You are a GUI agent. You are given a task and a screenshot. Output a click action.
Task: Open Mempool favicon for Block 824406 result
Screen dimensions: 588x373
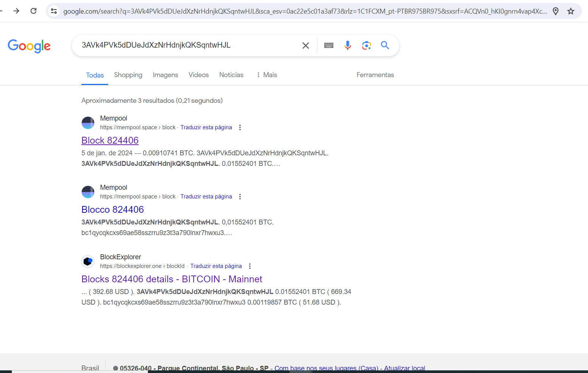click(x=88, y=123)
